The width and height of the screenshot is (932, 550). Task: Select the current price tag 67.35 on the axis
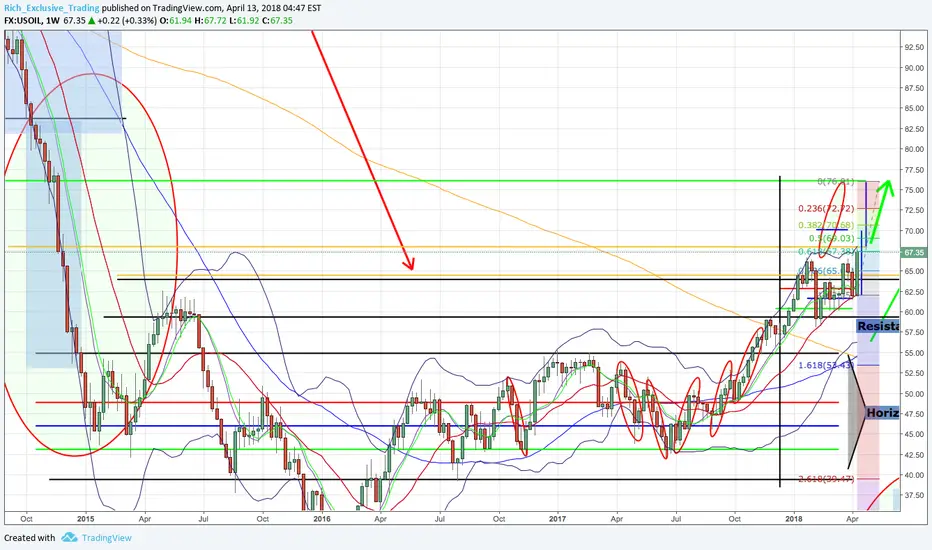tap(914, 253)
